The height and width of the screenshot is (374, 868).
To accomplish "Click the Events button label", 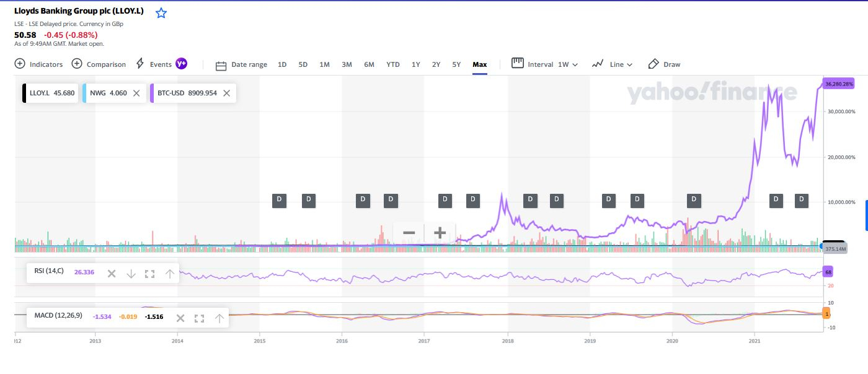I will 161,64.
